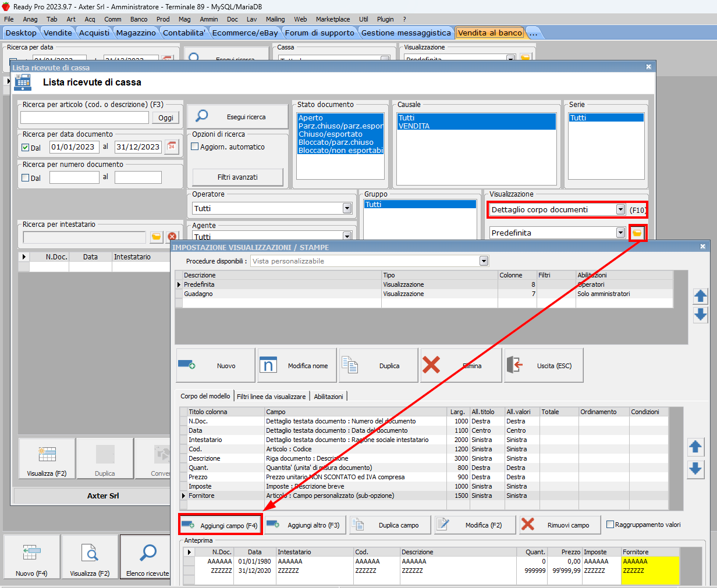Open the Operatore dropdown

[347, 208]
